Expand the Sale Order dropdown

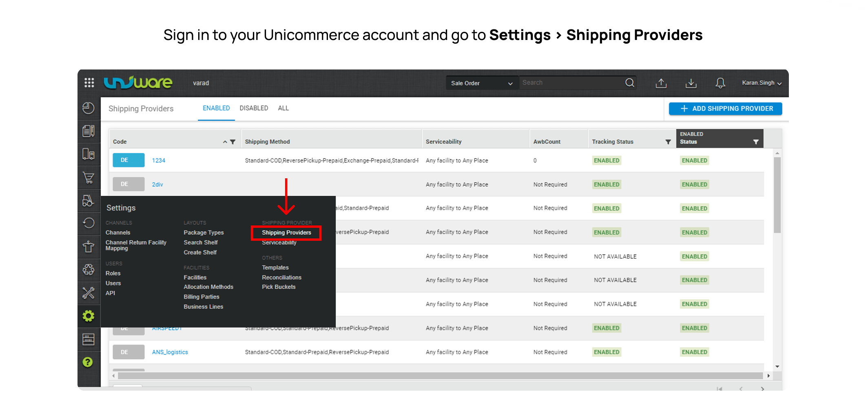(481, 83)
